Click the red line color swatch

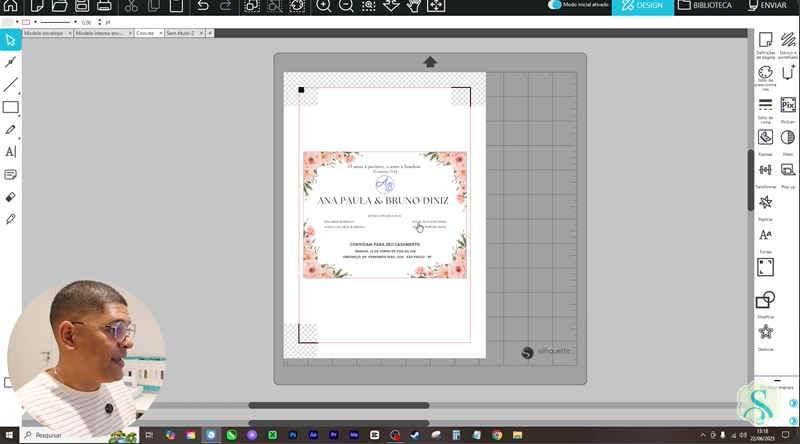coord(26,22)
